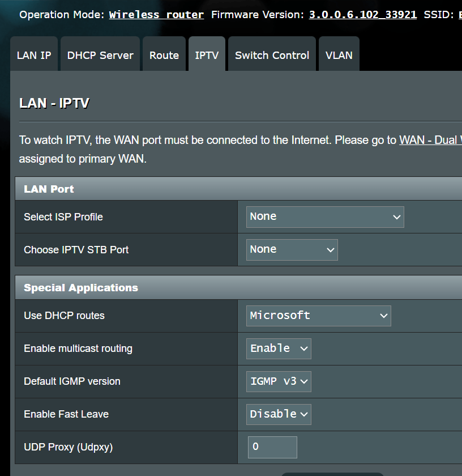The width and height of the screenshot is (462, 476).
Task: Change the Default IGMP version dropdown
Action: click(x=279, y=381)
